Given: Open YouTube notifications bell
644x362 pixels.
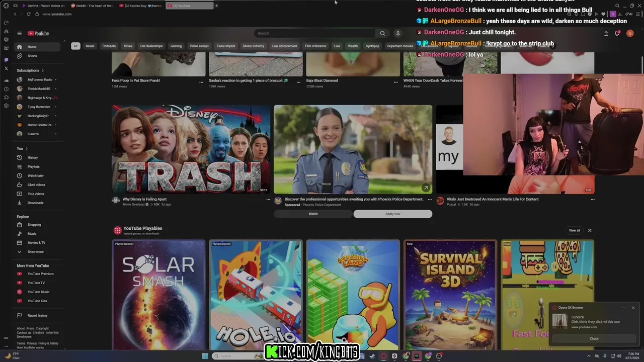Looking at the screenshot, I should pyautogui.click(x=617, y=34).
